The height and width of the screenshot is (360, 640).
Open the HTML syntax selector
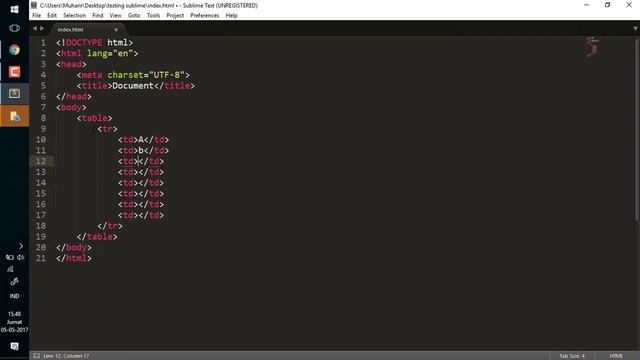coord(616,356)
